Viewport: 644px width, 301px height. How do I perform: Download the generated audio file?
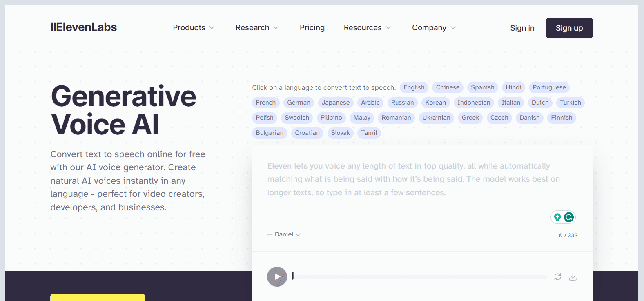click(573, 277)
